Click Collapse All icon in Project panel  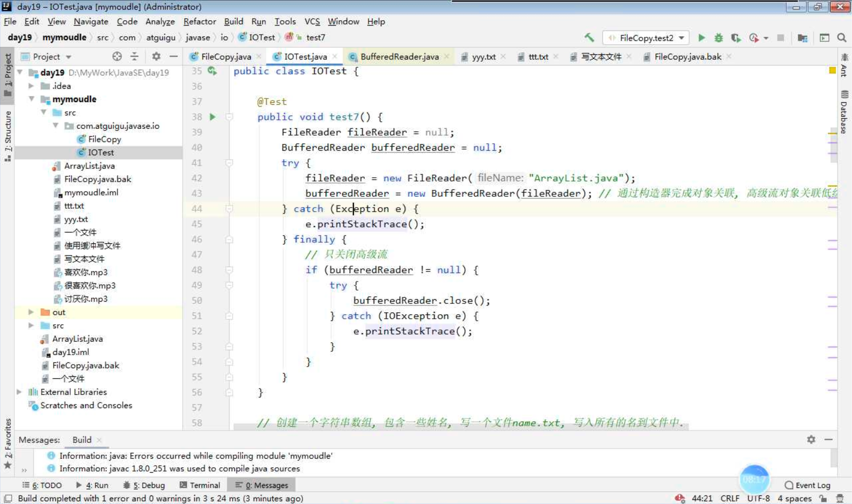135,56
